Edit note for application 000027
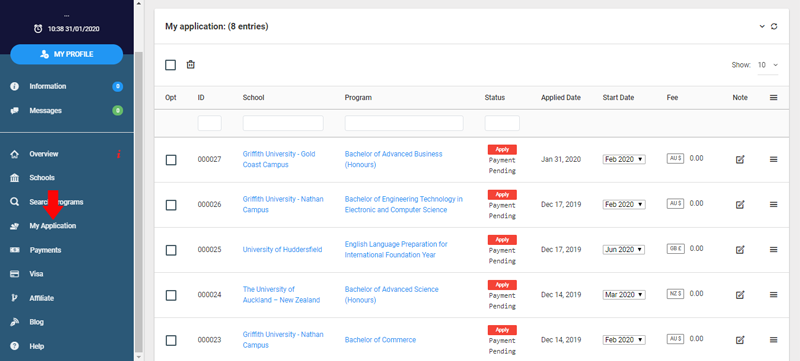Viewport: 800px width, 361px height. (740, 160)
